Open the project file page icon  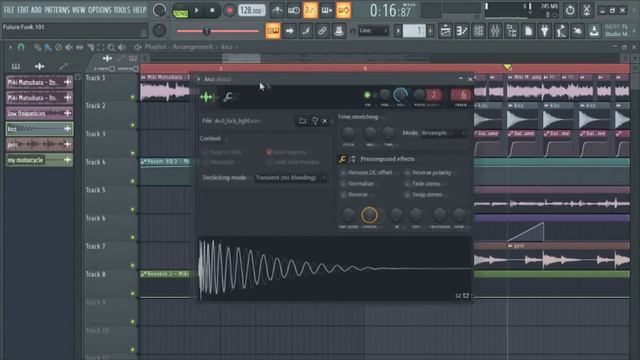tap(528, 31)
